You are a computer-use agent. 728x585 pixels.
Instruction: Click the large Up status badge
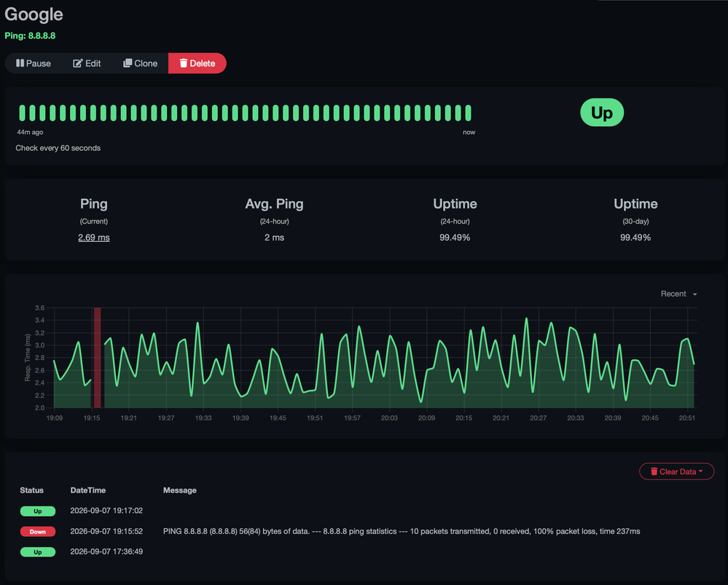[602, 112]
